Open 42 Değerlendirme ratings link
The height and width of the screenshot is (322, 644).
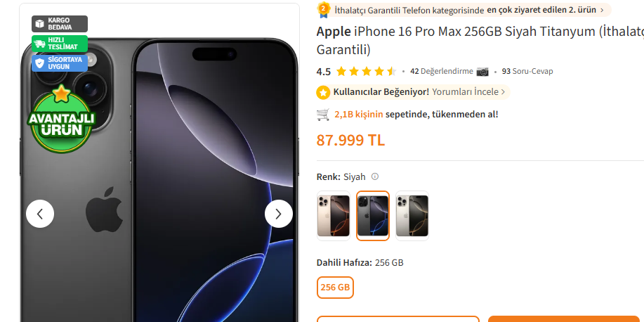point(442,71)
